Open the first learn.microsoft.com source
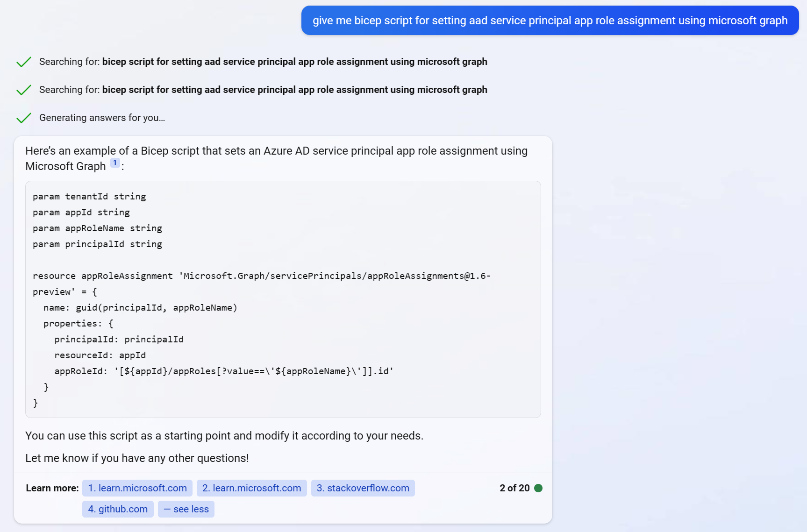This screenshot has height=532, width=807. 137,488
